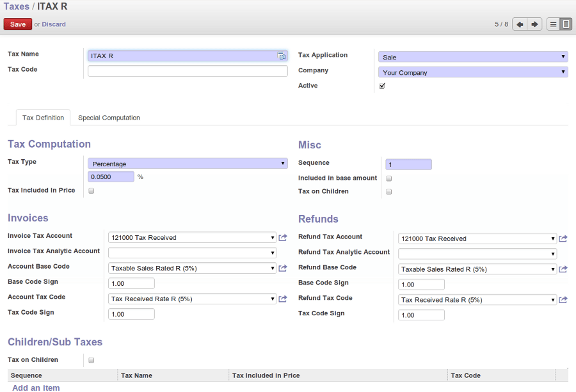The image size is (576, 392).
Task: Check the Included in base amount box
Action: (x=388, y=178)
